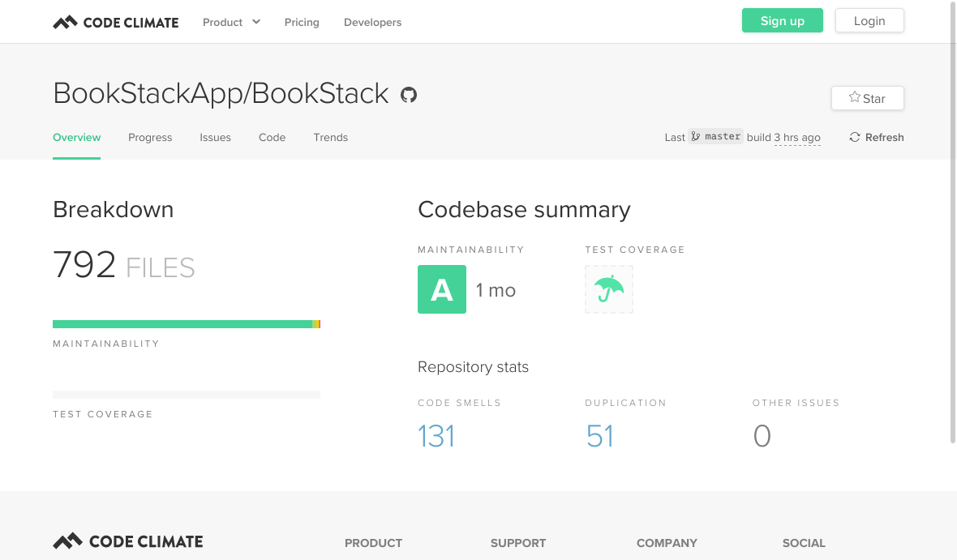Click the SUPPORT footer heading

click(x=518, y=543)
